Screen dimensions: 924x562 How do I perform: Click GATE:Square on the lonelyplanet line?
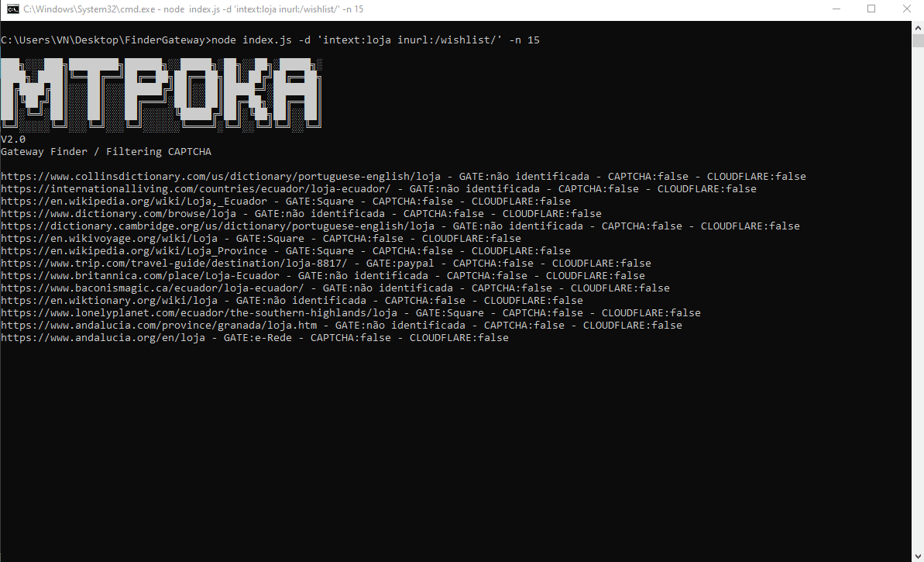(x=450, y=312)
